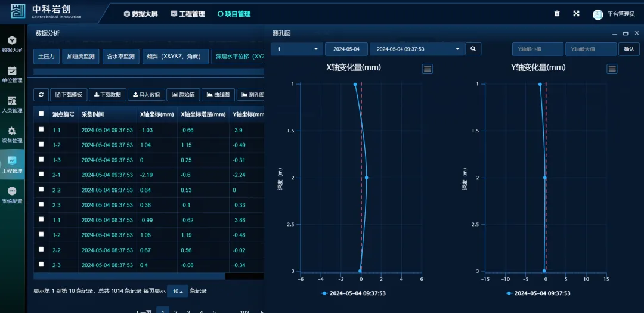
Task: Click the search magnifier icon in 测孔图 panel
Action: (473, 49)
